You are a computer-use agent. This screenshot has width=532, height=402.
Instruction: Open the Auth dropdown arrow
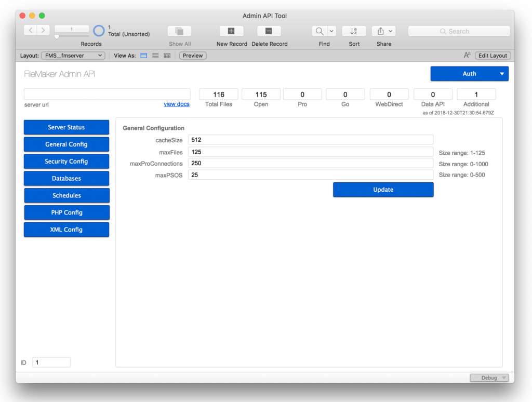pos(502,74)
